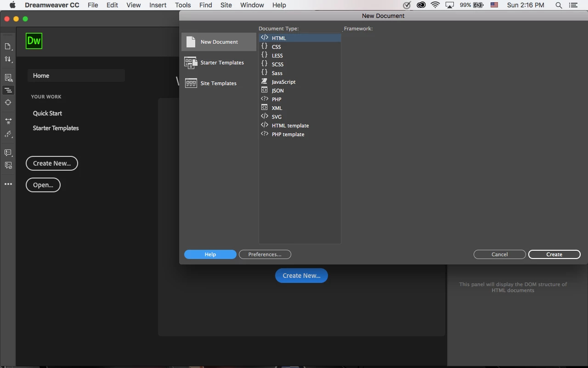This screenshot has height=368, width=588.
Task: Click the Apply Comment speech-bubble icon
Action: point(8,153)
